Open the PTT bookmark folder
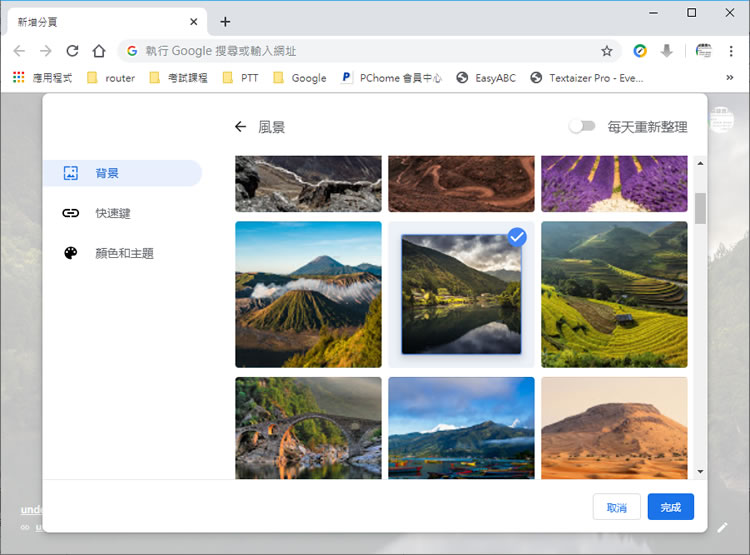 click(241, 78)
